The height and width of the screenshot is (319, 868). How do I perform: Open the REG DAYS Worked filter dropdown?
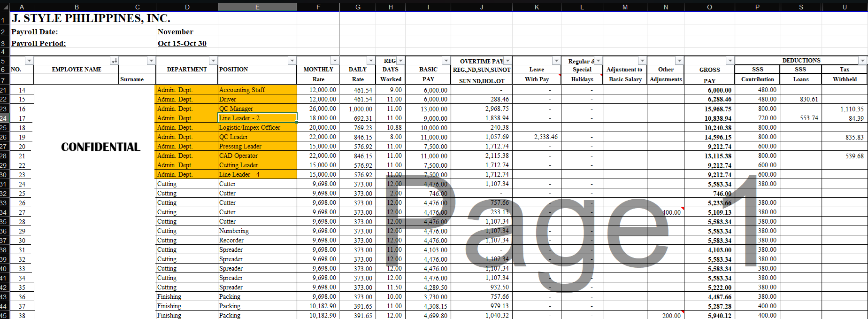(400, 61)
